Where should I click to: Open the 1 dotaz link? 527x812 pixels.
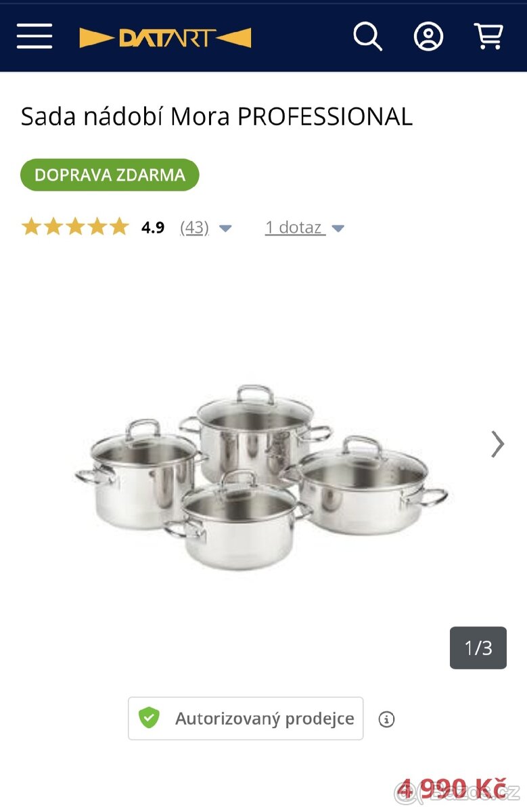[294, 227]
